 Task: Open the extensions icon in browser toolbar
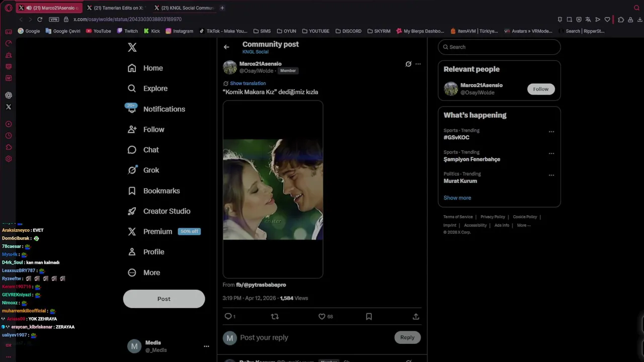[x=621, y=19]
